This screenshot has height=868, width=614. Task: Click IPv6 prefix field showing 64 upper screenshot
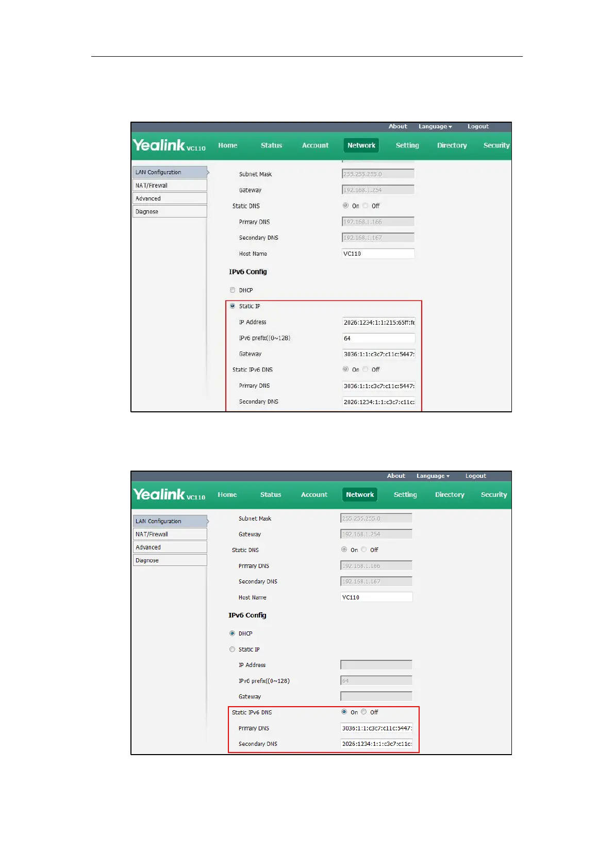click(378, 338)
